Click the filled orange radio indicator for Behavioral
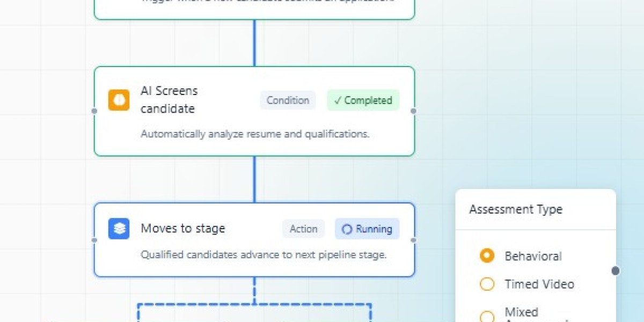Viewport: 644px width, 322px height. pyautogui.click(x=487, y=256)
